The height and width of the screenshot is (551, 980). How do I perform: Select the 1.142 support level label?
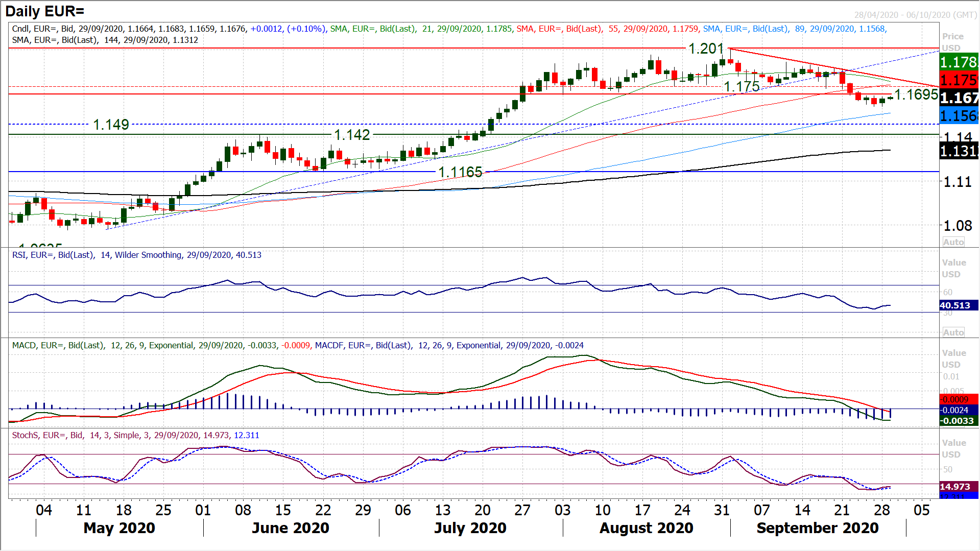point(352,135)
